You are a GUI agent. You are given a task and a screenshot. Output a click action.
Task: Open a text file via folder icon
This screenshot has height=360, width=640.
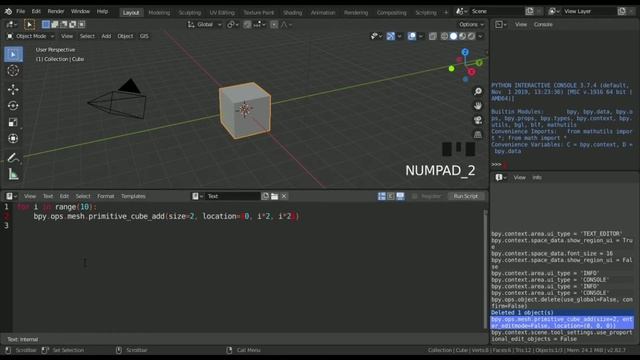click(x=275, y=196)
